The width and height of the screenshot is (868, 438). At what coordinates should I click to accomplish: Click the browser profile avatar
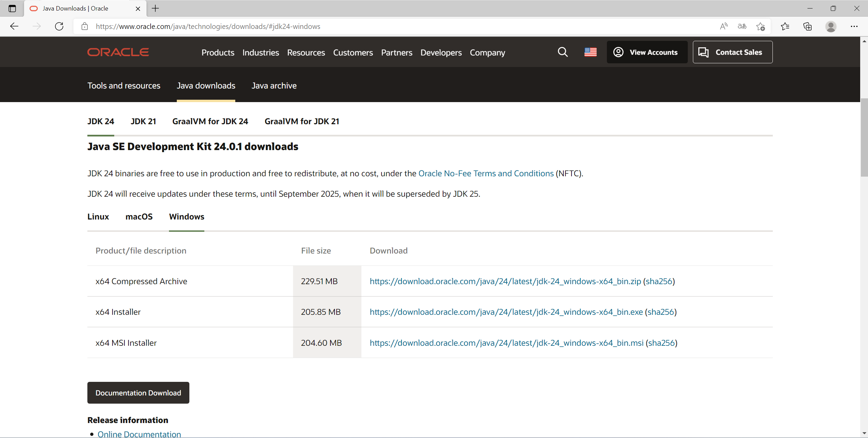click(x=831, y=26)
